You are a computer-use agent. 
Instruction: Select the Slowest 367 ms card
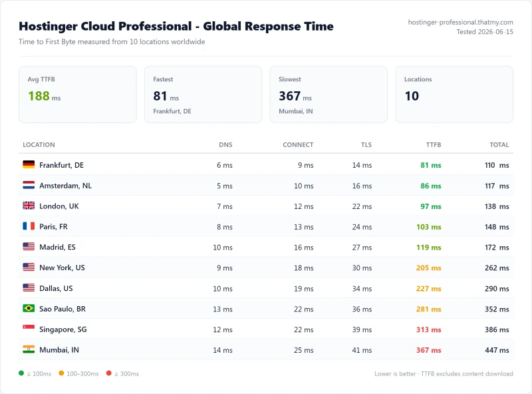tap(329, 95)
